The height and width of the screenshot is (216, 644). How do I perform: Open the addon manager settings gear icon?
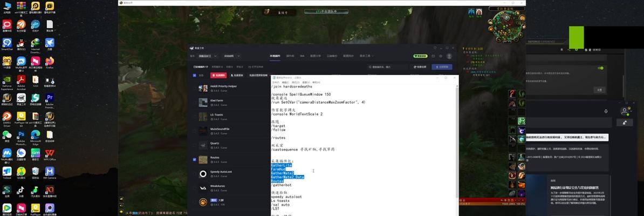click(441, 56)
